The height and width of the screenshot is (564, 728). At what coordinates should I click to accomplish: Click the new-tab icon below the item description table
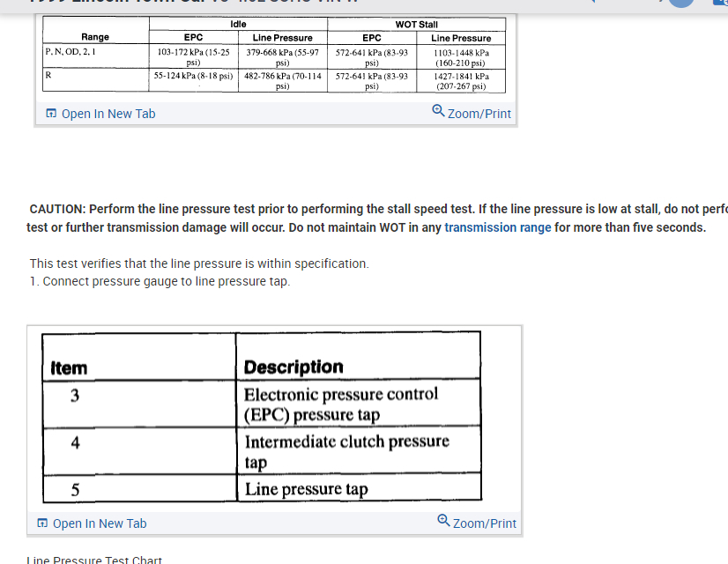pos(42,523)
